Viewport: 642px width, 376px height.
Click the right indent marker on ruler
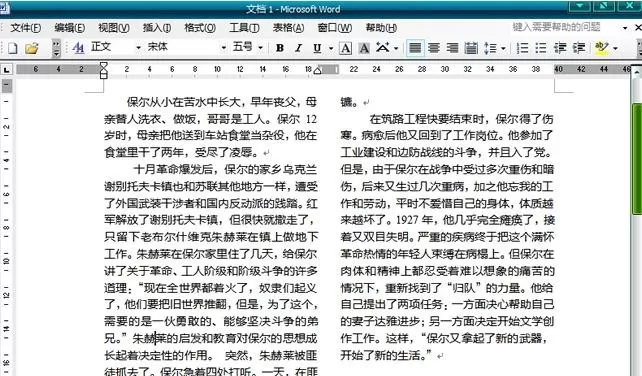point(317,71)
